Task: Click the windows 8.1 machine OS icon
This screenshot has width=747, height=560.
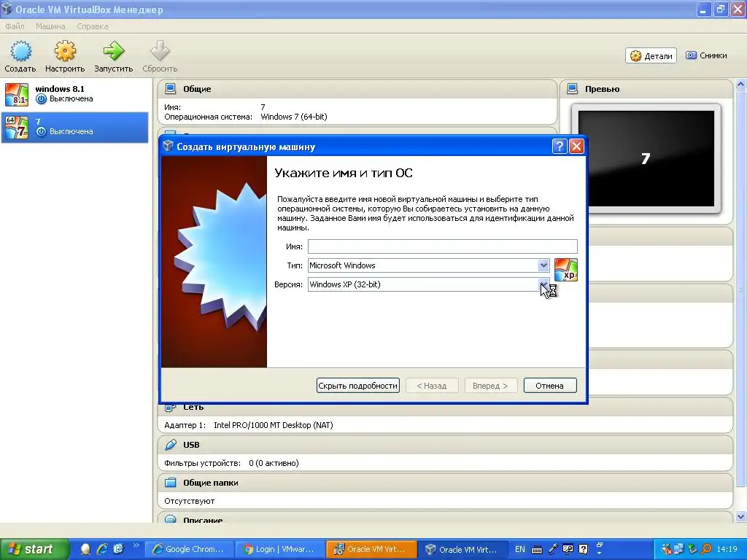Action: tap(18, 94)
